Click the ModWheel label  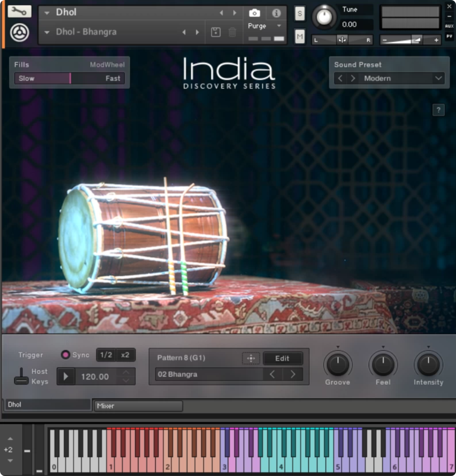tap(107, 65)
